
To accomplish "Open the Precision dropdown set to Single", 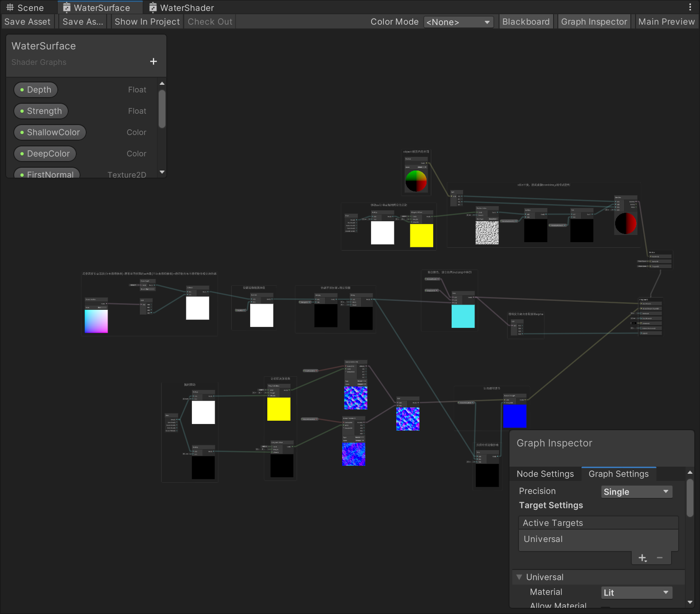I will (x=636, y=492).
